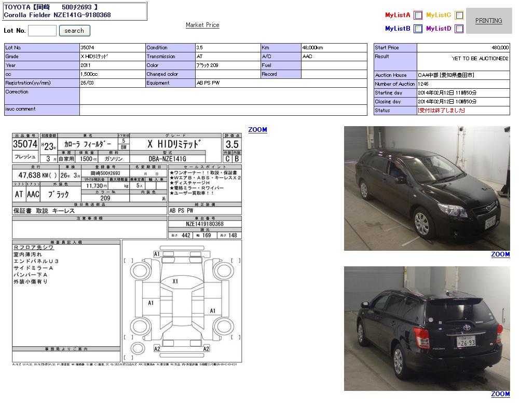Screen dimensions: 520x420
Task: Open the Market Price link
Action: click(202, 25)
